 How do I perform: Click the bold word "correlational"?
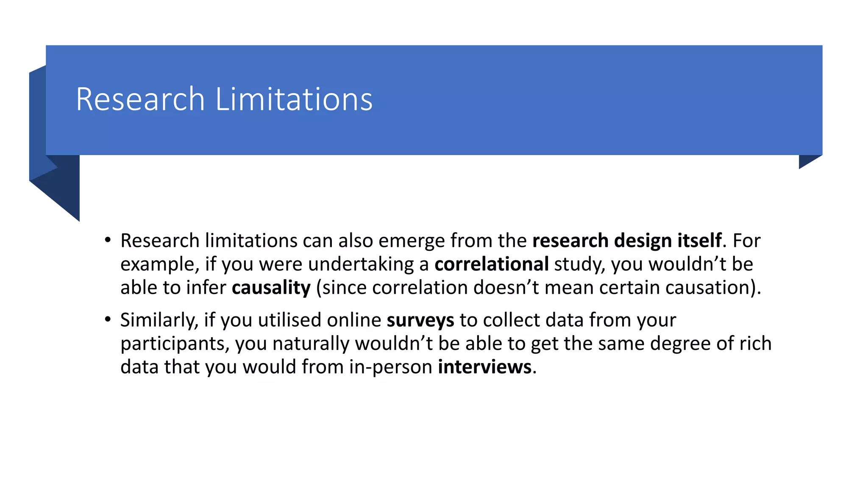coord(492,264)
